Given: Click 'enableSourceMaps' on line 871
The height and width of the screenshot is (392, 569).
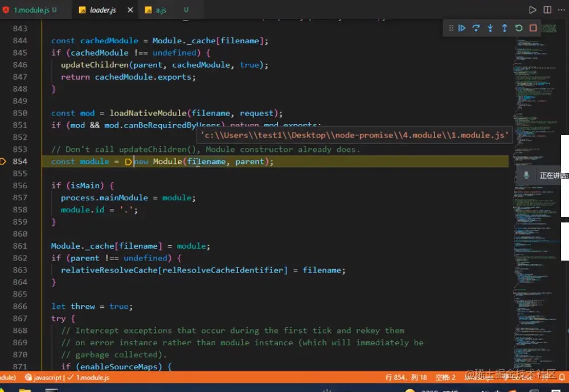Looking at the screenshot, I should pos(118,366).
